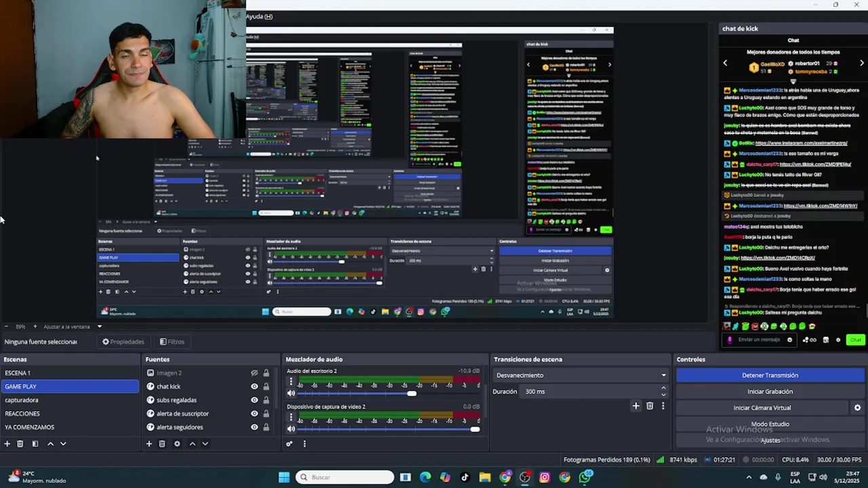Open the Desvanecimiento transition dropdown

tap(581, 375)
